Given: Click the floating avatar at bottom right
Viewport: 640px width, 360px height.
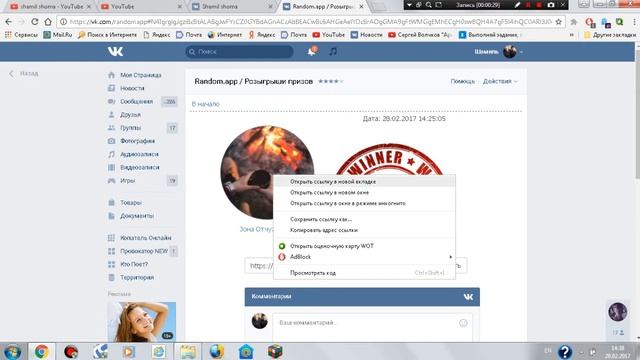Looking at the screenshot, I should tap(618, 312).
